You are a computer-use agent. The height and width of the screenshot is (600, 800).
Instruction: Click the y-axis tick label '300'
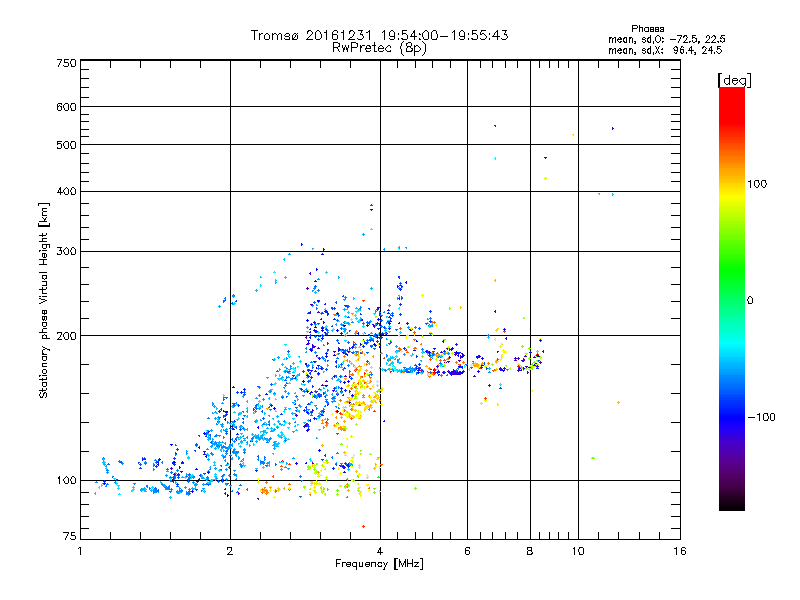click(67, 252)
